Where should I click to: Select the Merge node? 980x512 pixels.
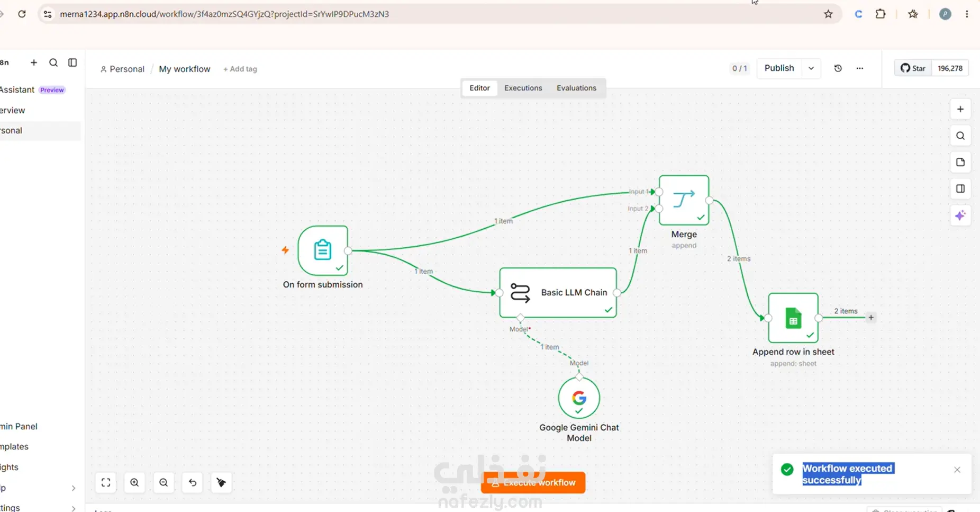coord(684,200)
